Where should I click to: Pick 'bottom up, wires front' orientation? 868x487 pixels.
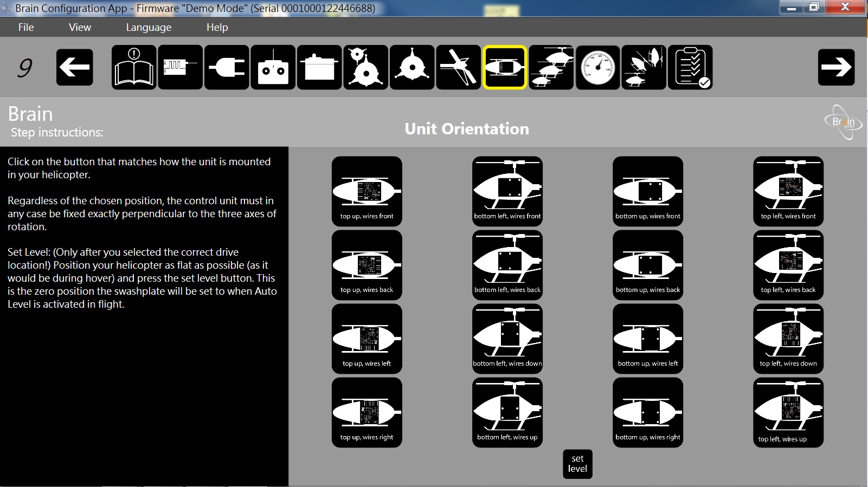click(648, 191)
